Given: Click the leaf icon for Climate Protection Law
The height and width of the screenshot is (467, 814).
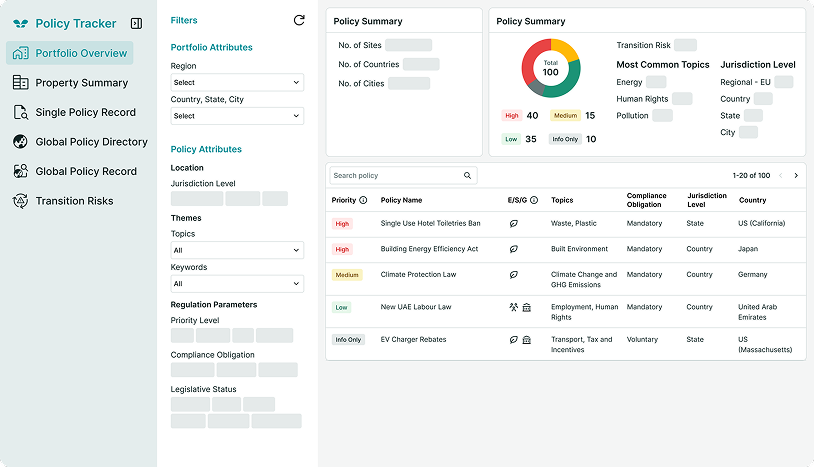Looking at the screenshot, I should 514,274.
